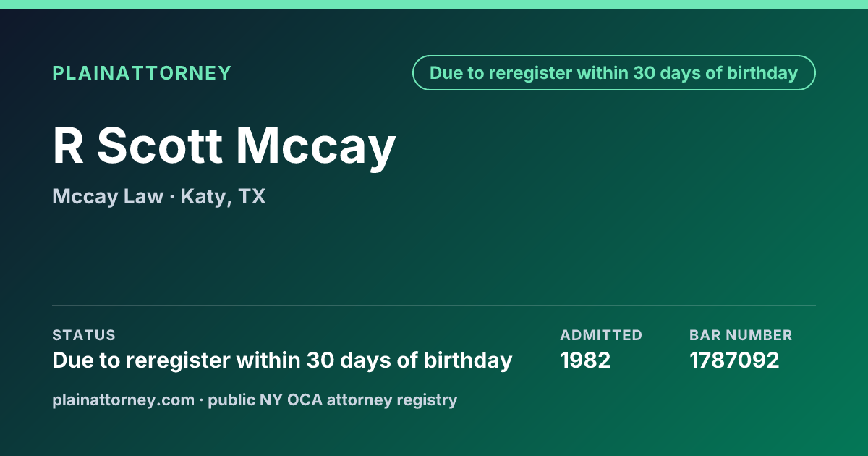This screenshot has height=456, width=868.
Task: Click the public NY OCA attorney registry text
Action: [x=333, y=400]
